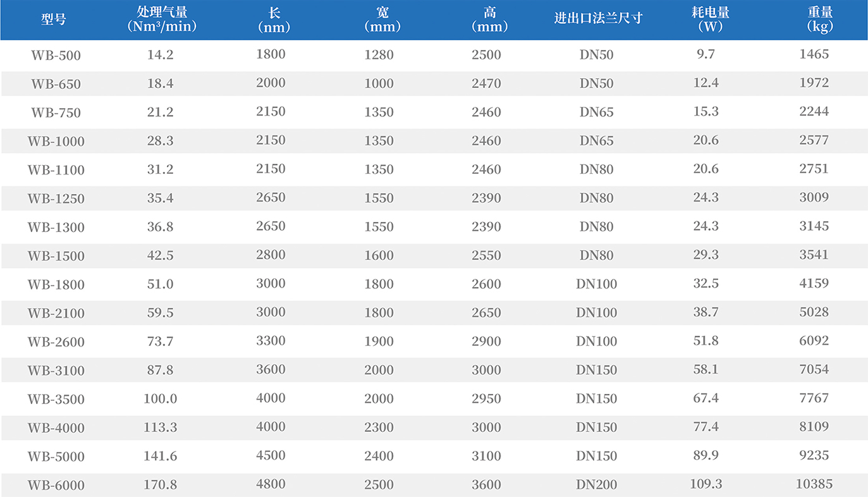Select the 109.3 power consumption value

tap(706, 484)
